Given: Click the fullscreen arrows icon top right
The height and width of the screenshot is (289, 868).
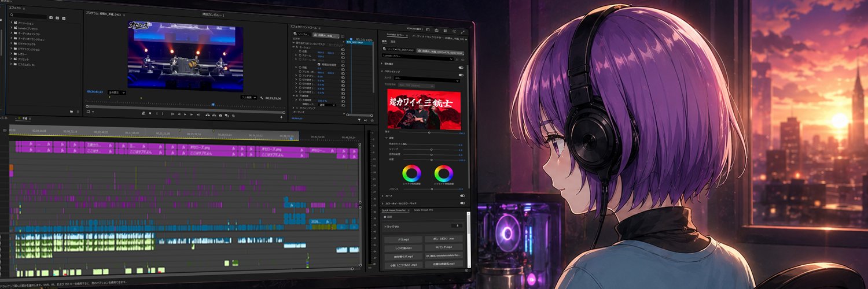Looking at the screenshot, I should pos(463,32).
